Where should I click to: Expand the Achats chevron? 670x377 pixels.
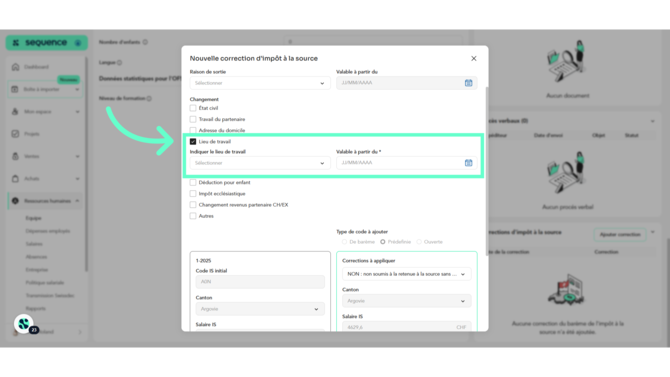click(77, 179)
